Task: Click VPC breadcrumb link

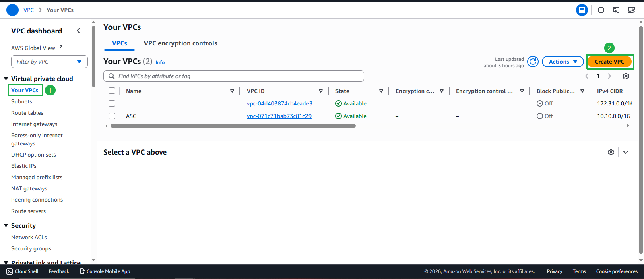Action: (x=29, y=10)
